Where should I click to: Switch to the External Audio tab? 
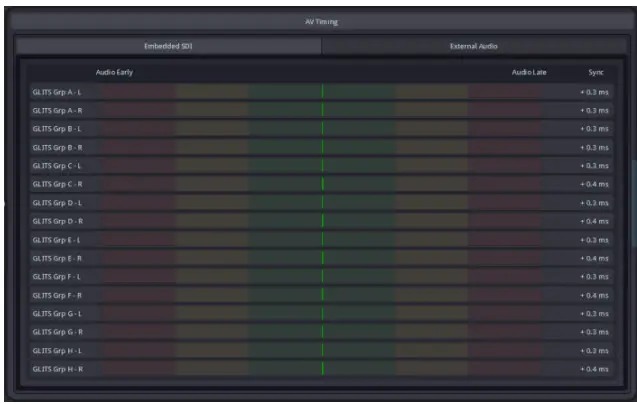[474, 46]
